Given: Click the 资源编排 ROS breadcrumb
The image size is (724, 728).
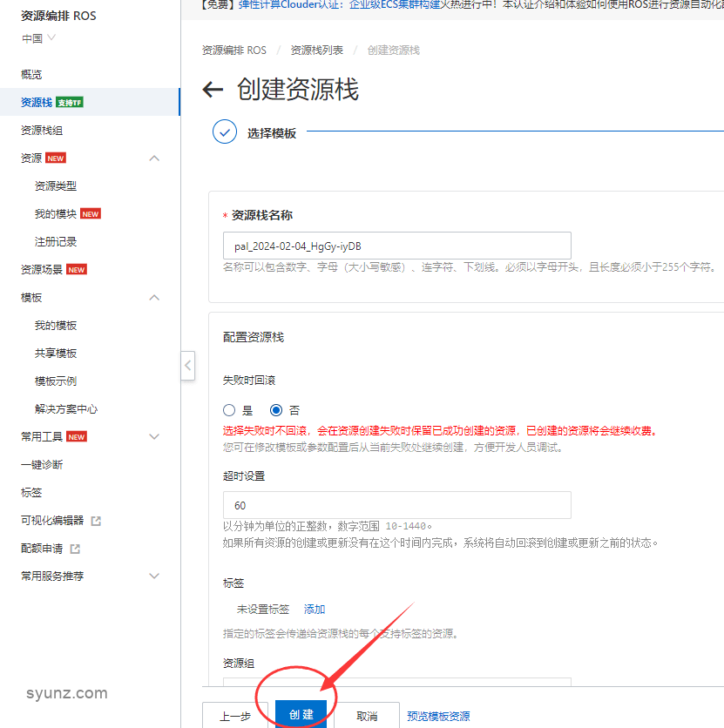Looking at the screenshot, I should (234, 51).
